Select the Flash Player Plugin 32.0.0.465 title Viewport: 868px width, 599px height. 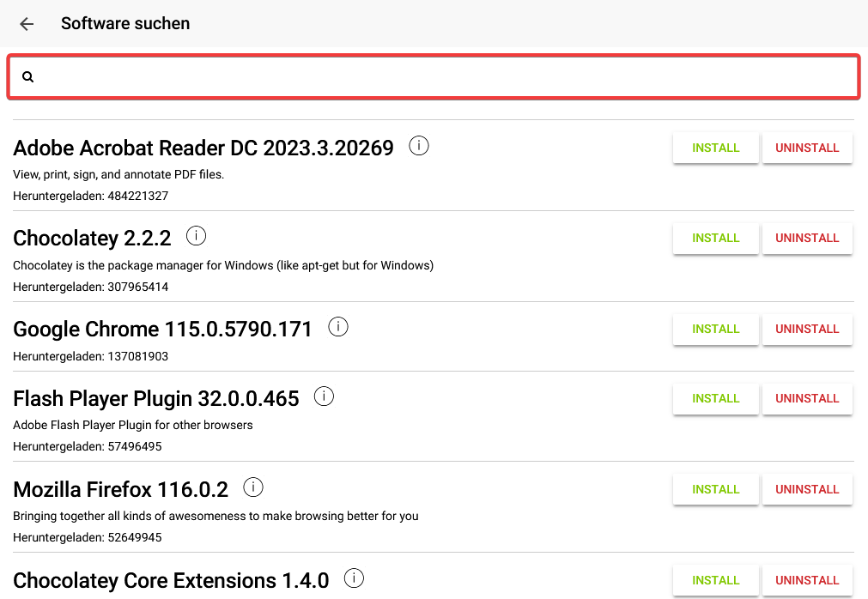tap(155, 399)
